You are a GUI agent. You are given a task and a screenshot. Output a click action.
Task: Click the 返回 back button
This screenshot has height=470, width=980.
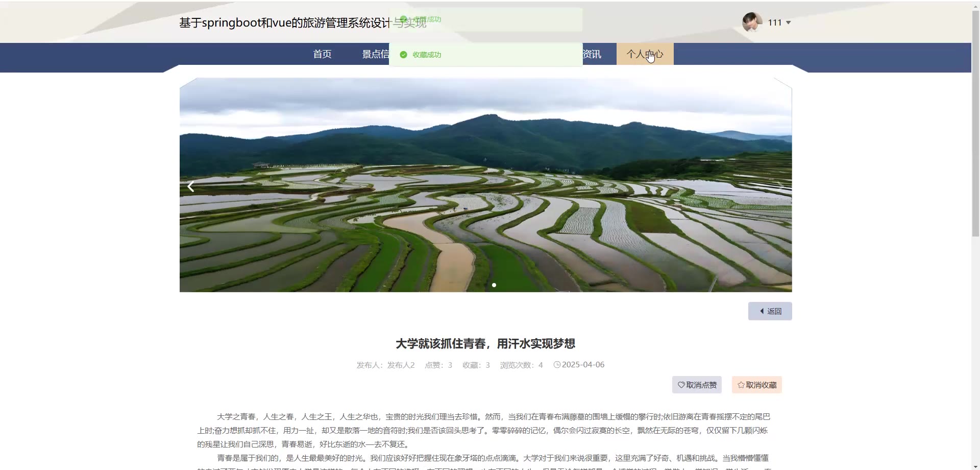(x=770, y=311)
